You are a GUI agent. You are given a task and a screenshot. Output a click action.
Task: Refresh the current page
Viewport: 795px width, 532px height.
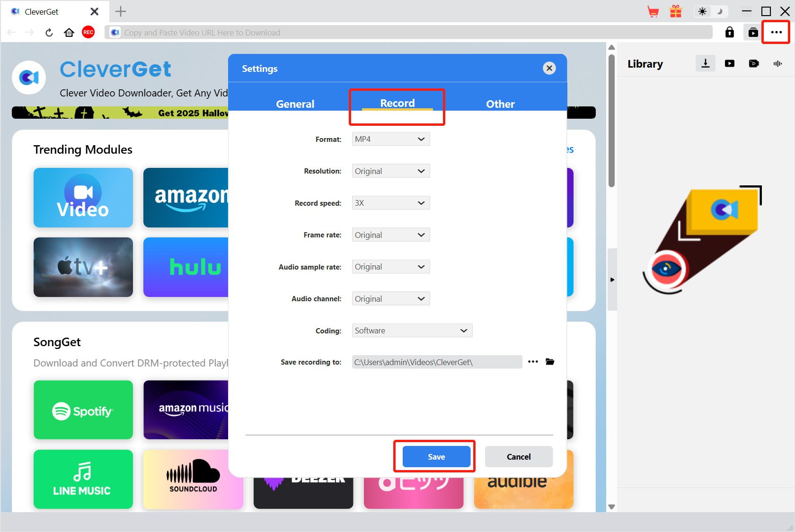(x=49, y=32)
